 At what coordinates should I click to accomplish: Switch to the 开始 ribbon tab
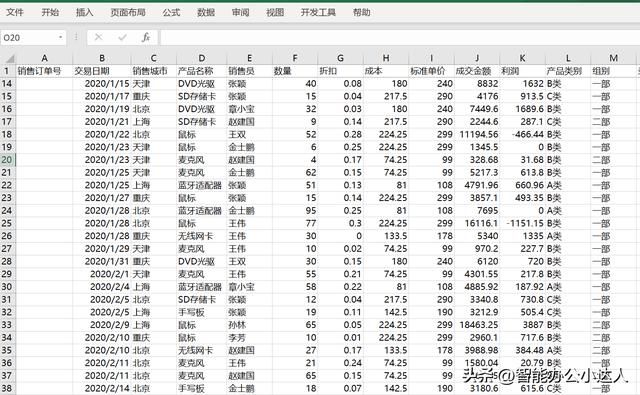(x=50, y=12)
